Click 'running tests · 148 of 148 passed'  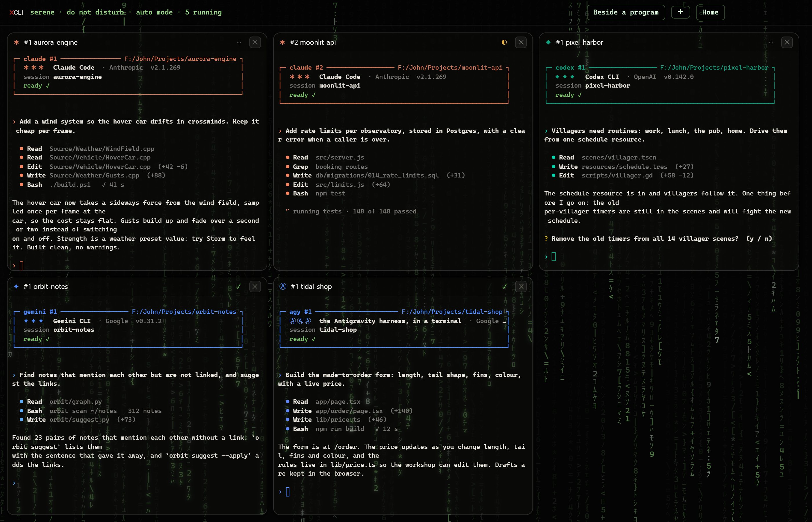(x=351, y=211)
